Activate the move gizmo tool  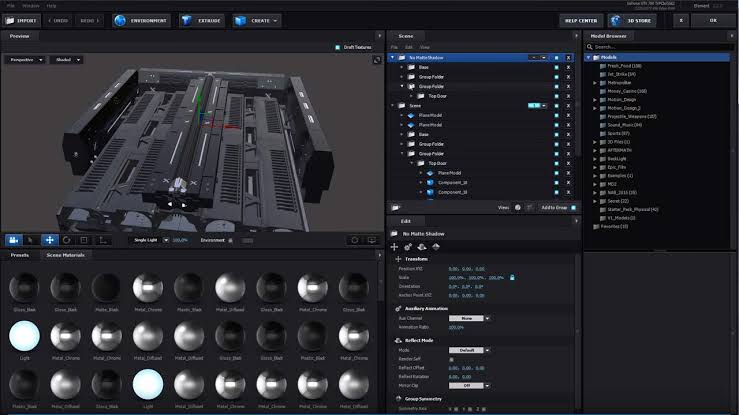coord(49,240)
